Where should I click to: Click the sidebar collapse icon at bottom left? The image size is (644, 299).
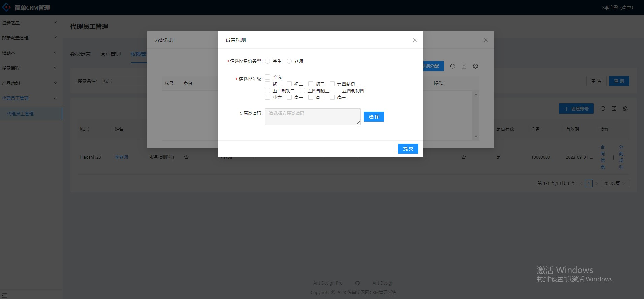(4, 295)
